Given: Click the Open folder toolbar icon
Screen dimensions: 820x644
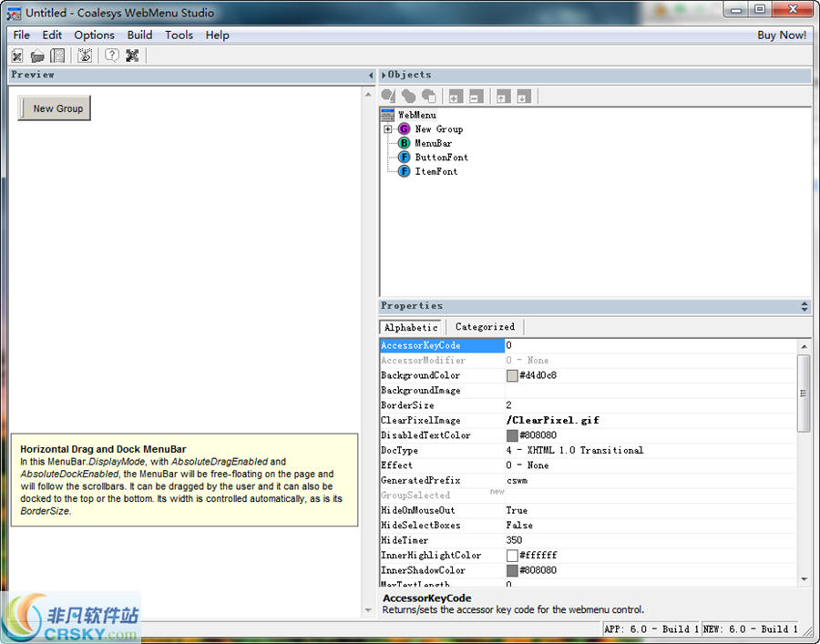Looking at the screenshot, I should click(x=37, y=56).
